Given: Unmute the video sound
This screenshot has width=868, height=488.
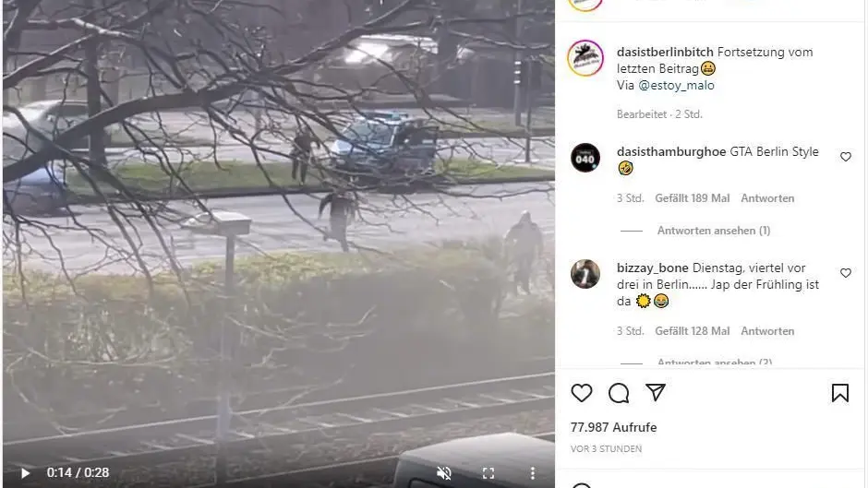Looking at the screenshot, I should click(444, 473).
